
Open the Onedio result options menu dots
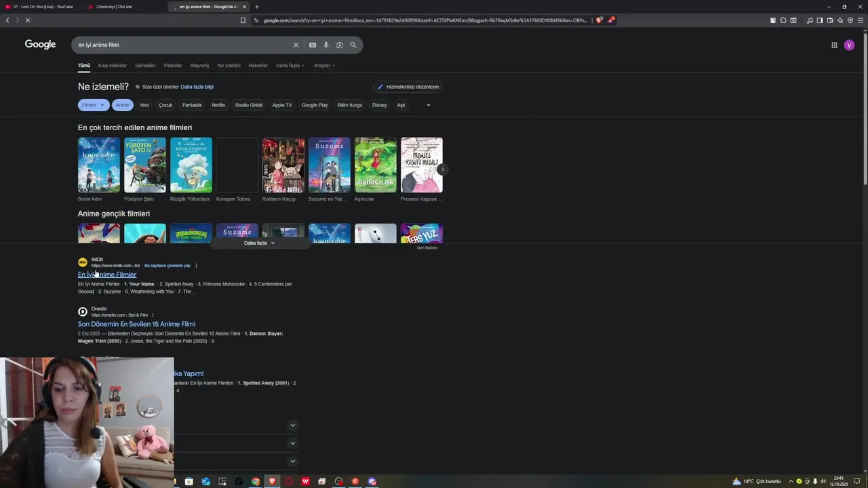pyautogui.click(x=153, y=315)
